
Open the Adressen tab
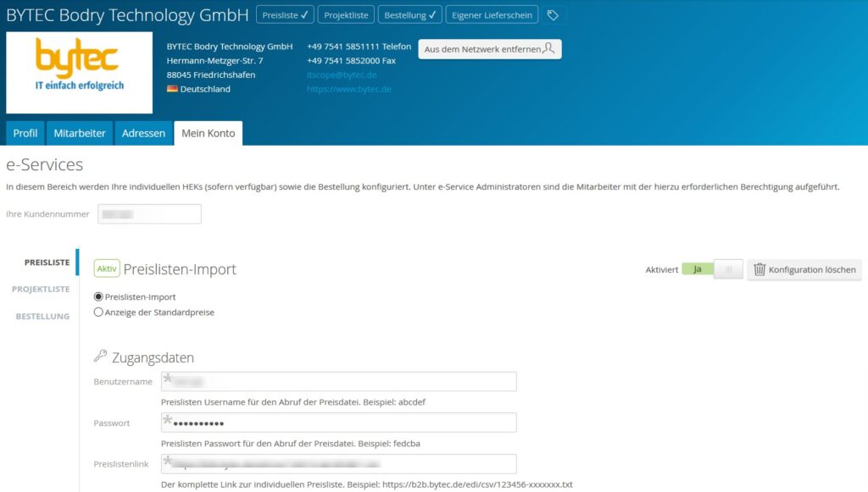(x=143, y=133)
